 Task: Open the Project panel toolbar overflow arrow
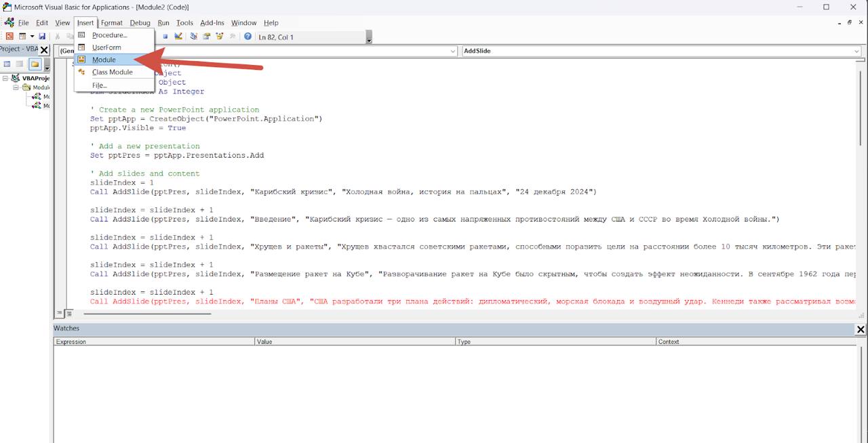[x=47, y=65]
